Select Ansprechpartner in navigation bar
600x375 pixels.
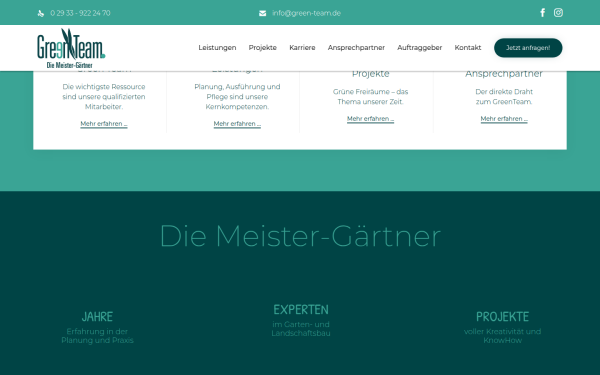356,48
